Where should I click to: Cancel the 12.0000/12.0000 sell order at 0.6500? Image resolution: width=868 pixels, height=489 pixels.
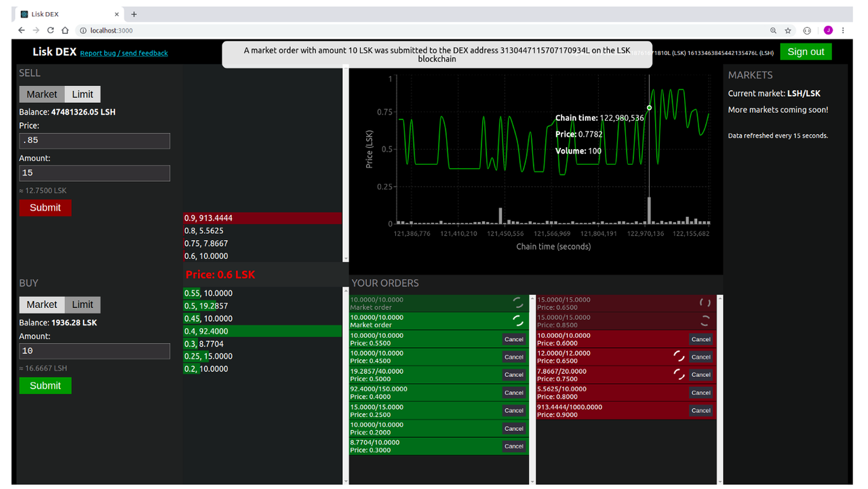coord(701,357)
